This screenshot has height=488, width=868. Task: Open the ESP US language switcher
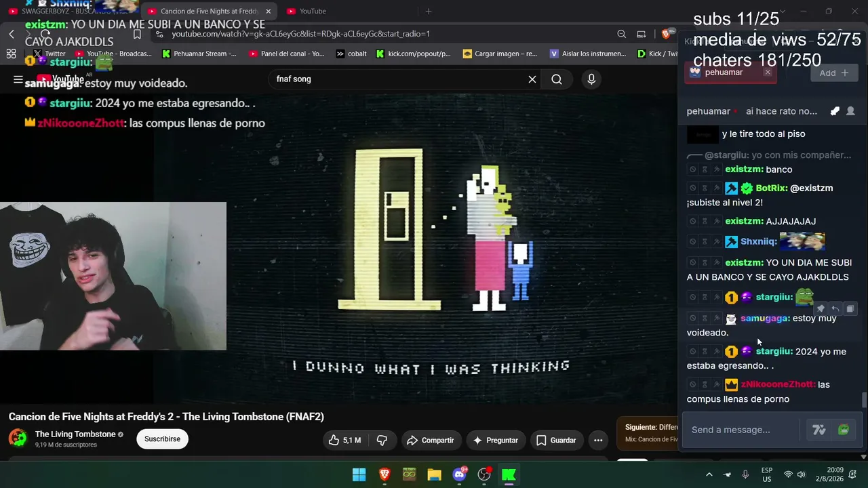pos(767,474)
